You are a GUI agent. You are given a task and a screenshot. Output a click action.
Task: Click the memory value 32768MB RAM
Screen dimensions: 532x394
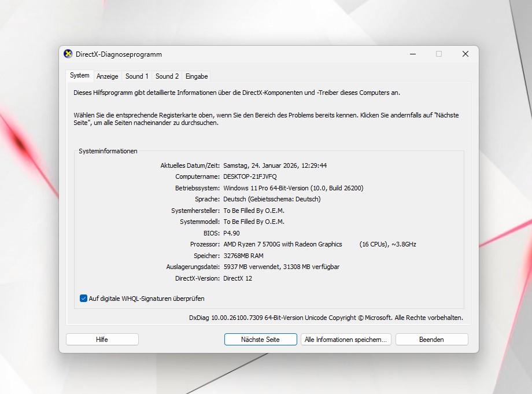pos(243,256)
